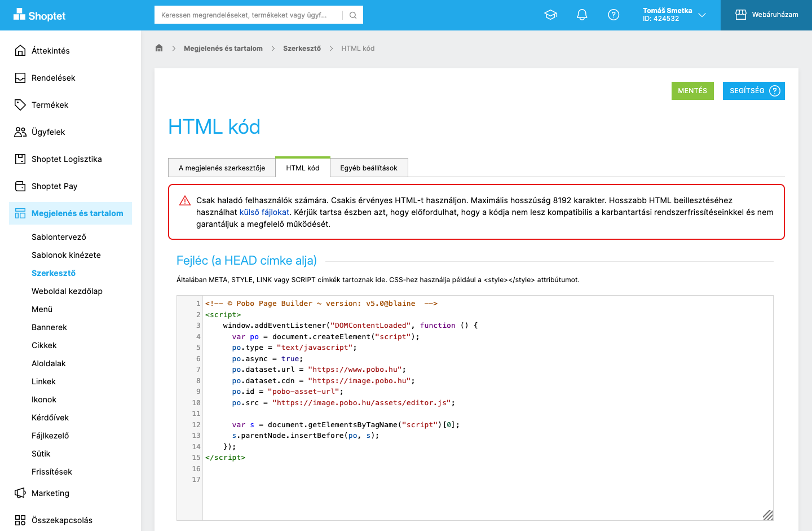Screen dimensions: 812x531
Task: Go to Shoptet Pay in sidebar
Action: point(55,186)
